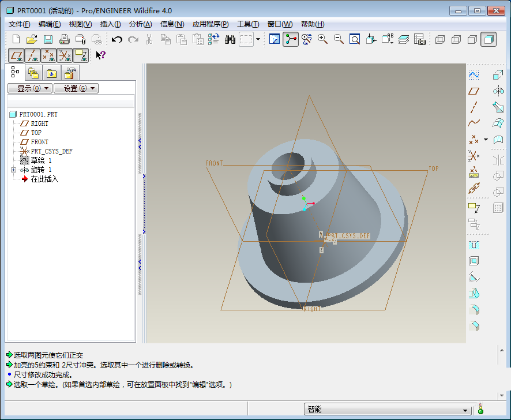This screenshot has height=420, width=511.
Task: Select the Datum Plane tool
Action: point(474,91)
